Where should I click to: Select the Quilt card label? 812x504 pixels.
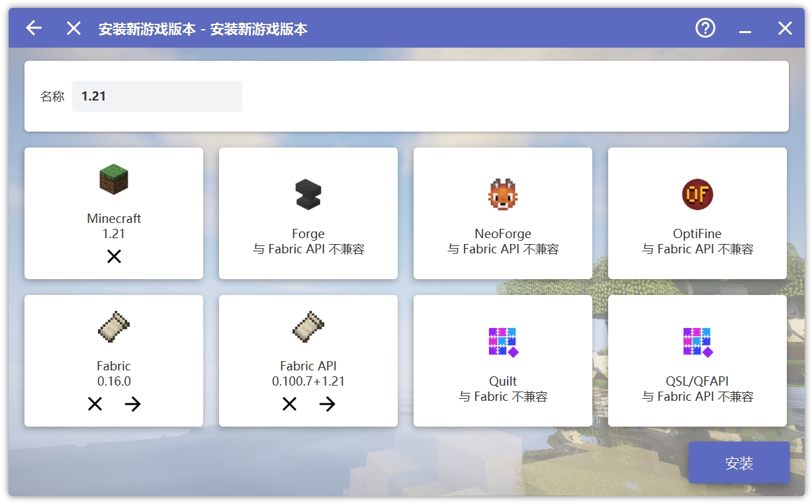pyautogui.click(x=503, y=381)
